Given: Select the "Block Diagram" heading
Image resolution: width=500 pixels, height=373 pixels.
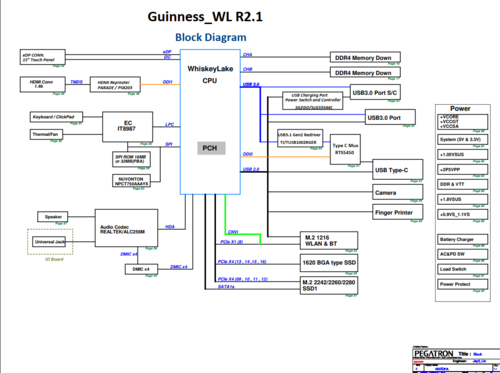Looking at the screenshot, I should tap(211, 37).
